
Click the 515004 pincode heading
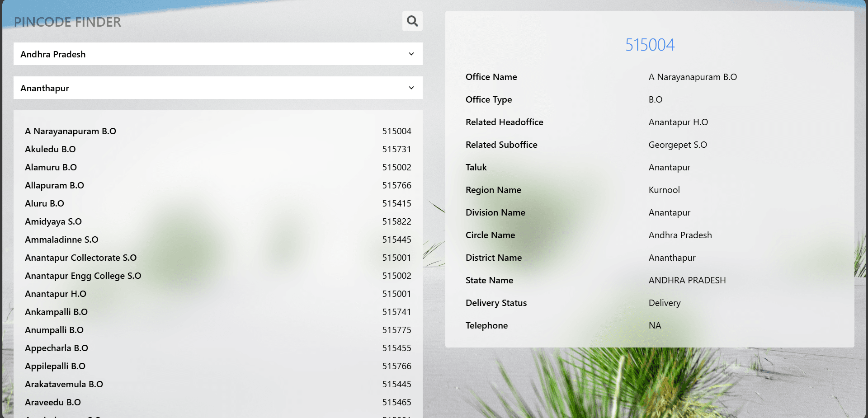pyautogui.click(x=650, y=45)
